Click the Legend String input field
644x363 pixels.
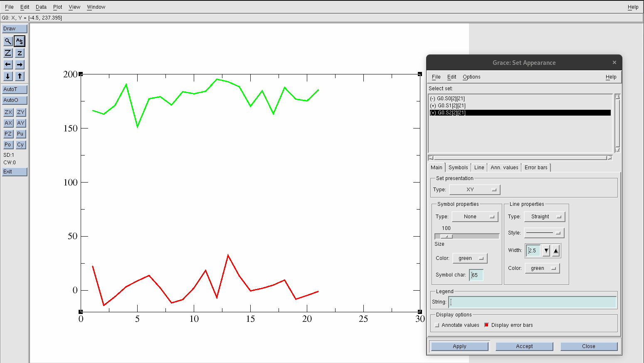tap(532, 302)
